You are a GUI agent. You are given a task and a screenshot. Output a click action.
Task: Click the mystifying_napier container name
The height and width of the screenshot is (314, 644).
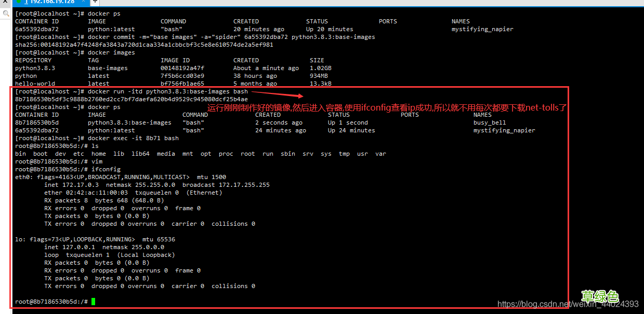pos(482,29)
